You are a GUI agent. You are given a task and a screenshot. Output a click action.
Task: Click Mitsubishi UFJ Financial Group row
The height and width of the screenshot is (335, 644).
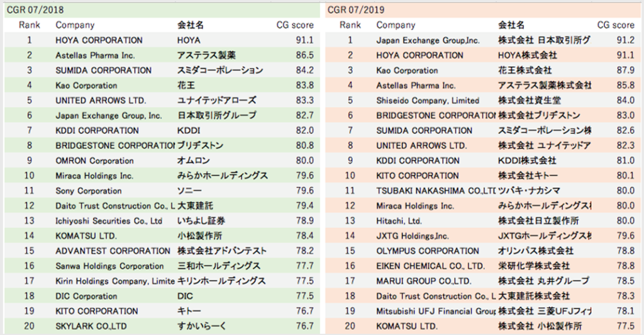point(482,311)
